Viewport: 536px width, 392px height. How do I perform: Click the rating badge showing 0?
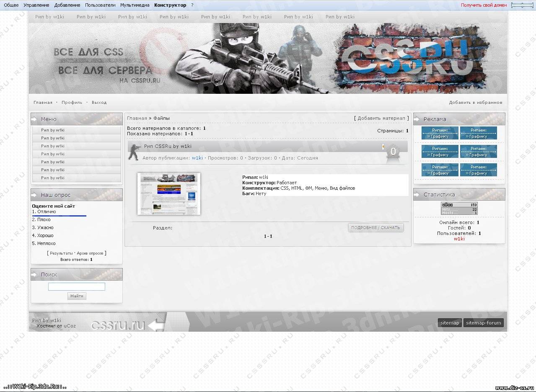click(x=393, y=152)
